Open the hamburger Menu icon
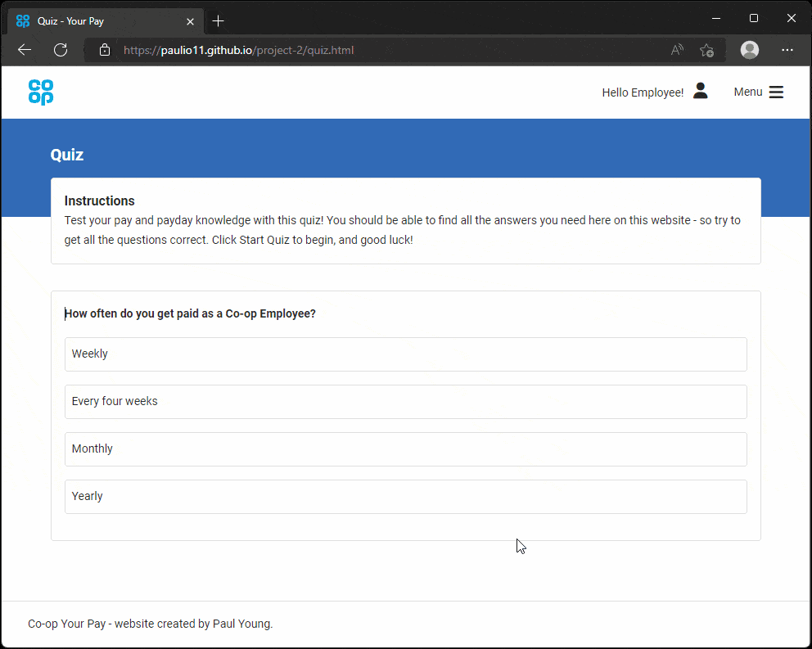The height and width of the screenshot is (649, 812). [x=776, y=92]
